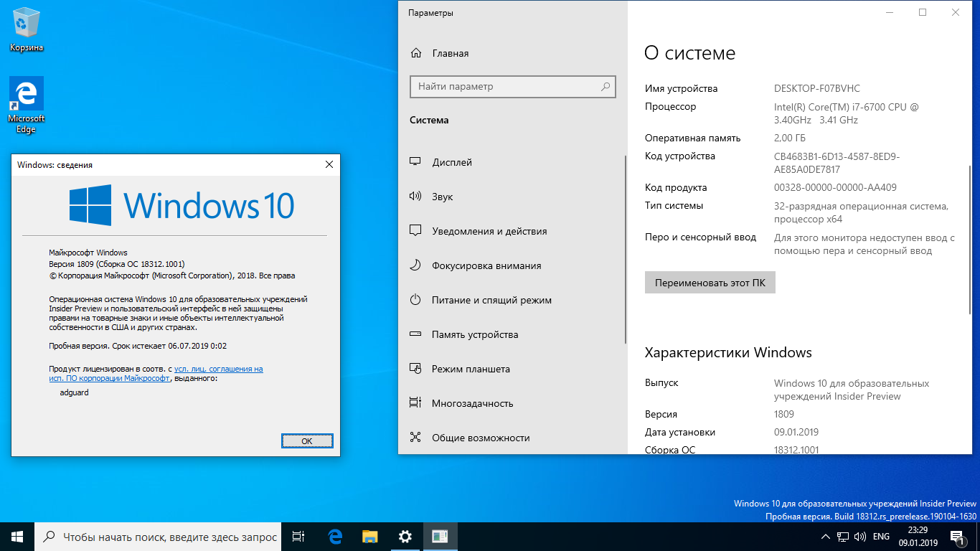Image resolution: width=980 pixels, height=551 pixels.
Task: Change ENG input language
Action: [x=882, y=537]
